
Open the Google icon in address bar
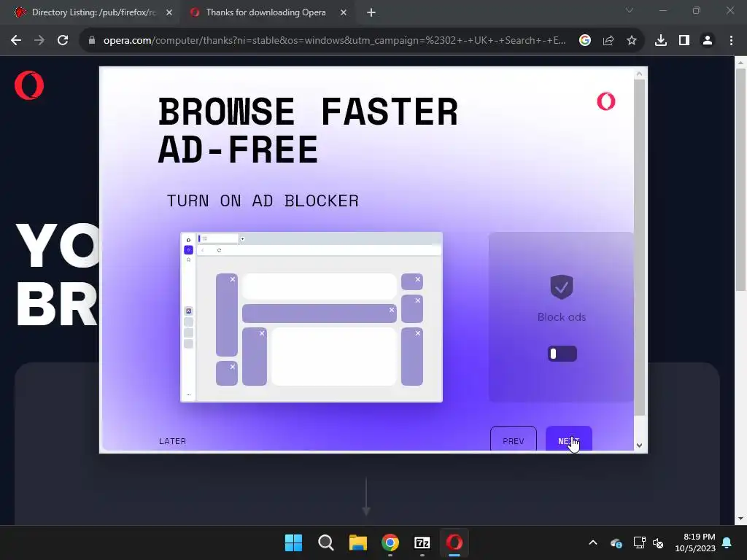coord(585,41)
